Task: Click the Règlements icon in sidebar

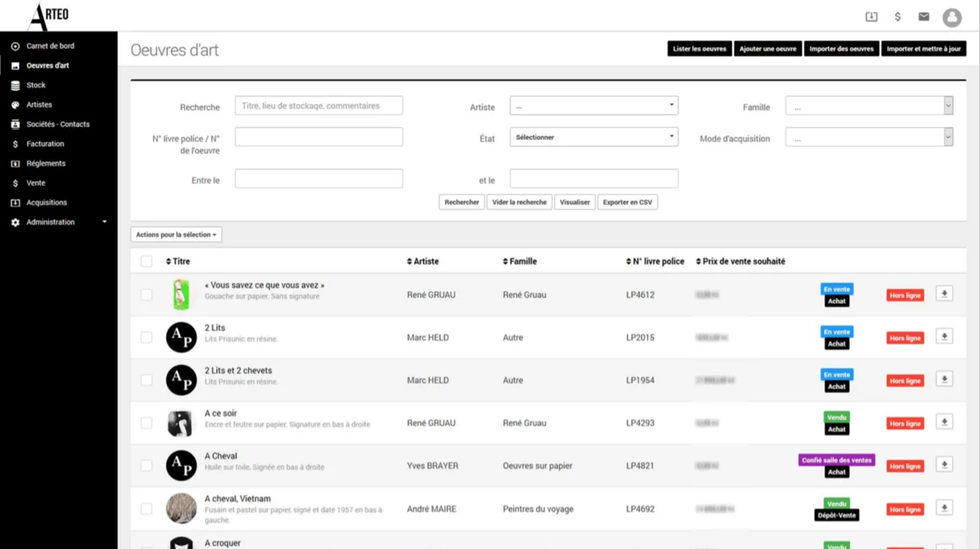Action: tap(15, 164)
